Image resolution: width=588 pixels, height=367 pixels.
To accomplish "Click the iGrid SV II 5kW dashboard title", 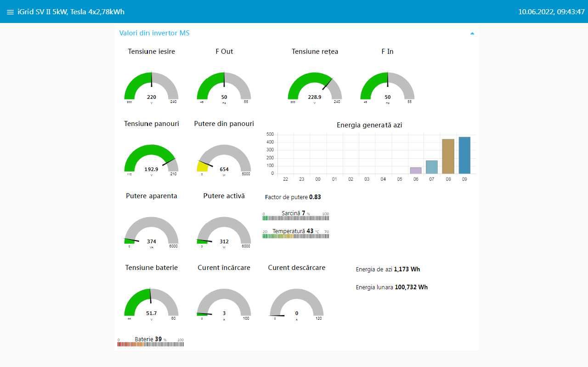I will [71, 12].
